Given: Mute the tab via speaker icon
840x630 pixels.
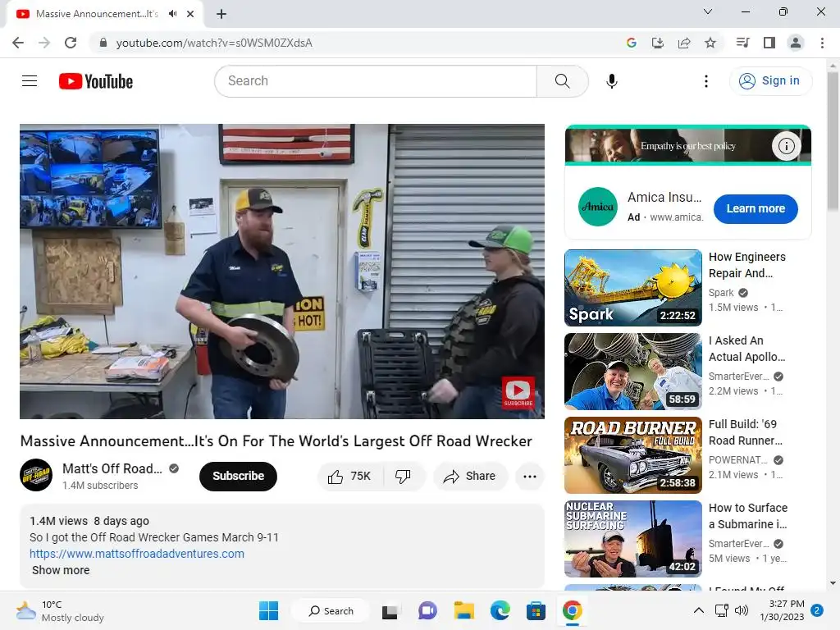Looking at the screenshot, I should pos(172,14).
